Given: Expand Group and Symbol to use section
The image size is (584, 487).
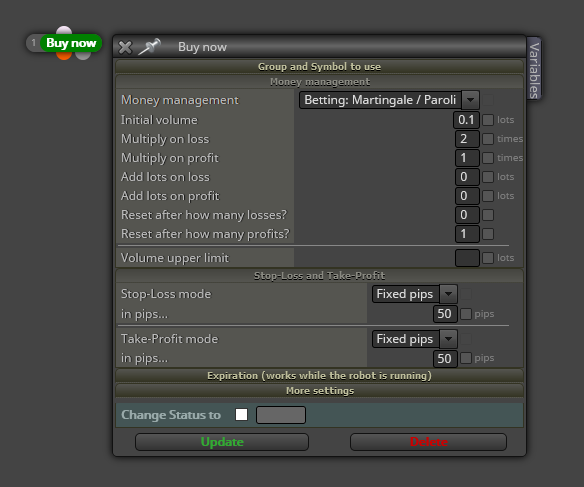Looking at the screenshot, I should coord(320,67).
